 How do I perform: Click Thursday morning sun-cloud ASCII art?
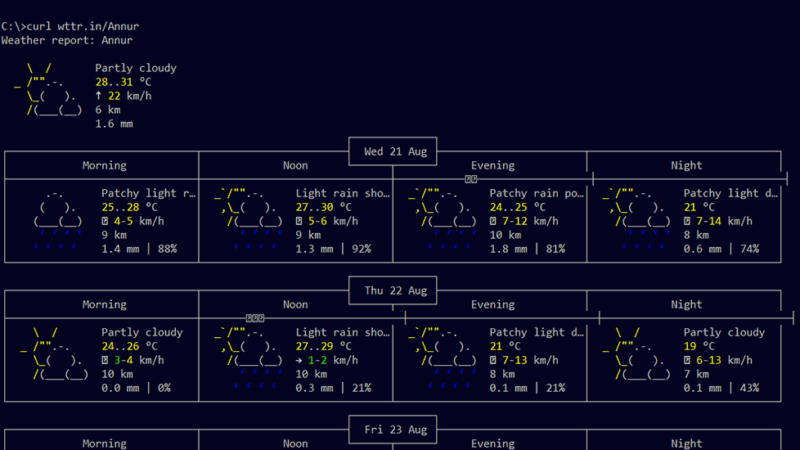tap(54, 354)
